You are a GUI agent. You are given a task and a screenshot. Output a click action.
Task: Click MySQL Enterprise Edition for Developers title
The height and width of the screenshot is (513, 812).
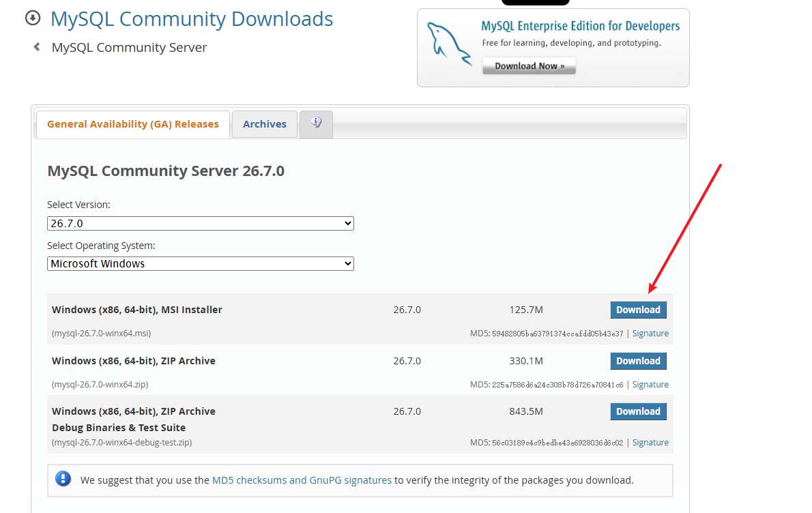581,26
